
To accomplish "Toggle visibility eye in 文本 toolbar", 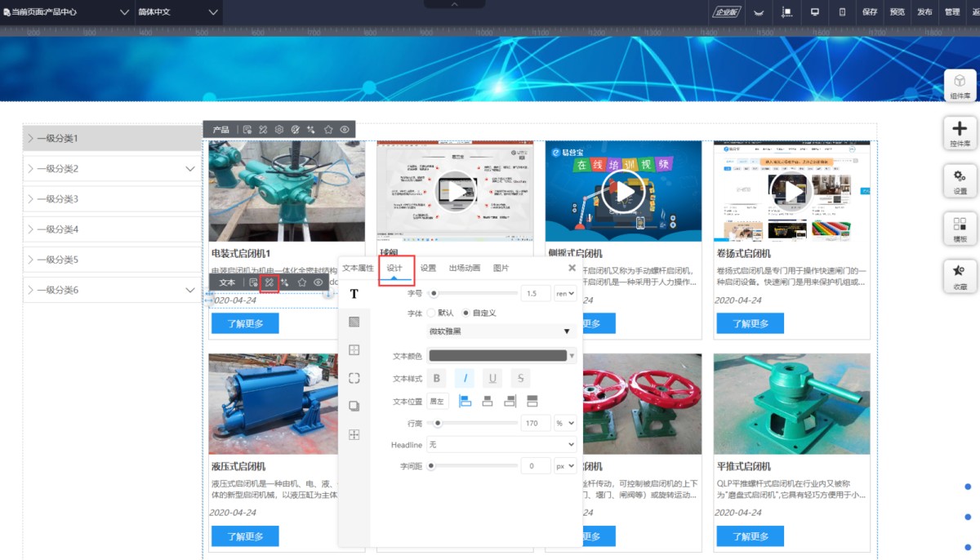I will (x=318, y=282).
